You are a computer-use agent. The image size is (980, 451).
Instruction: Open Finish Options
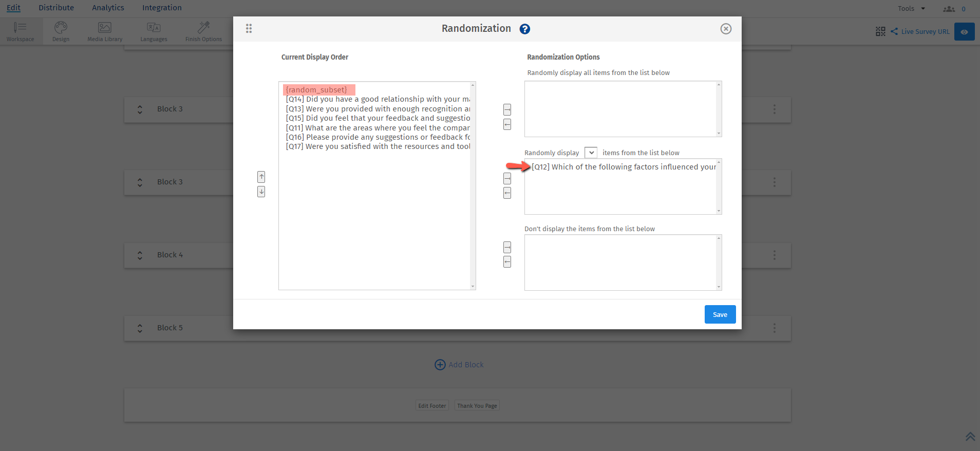click(203, 31)
